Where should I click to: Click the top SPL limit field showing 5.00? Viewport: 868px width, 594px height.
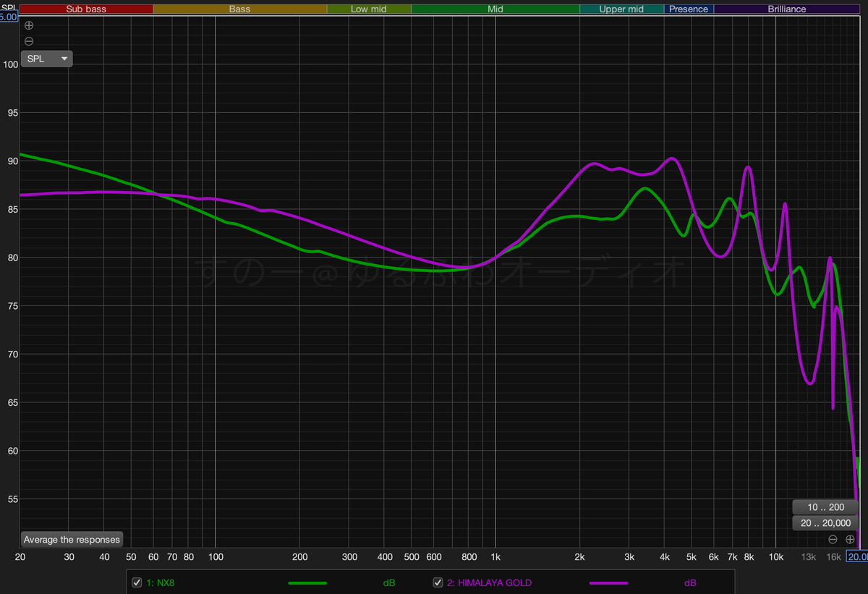(9, 16)
